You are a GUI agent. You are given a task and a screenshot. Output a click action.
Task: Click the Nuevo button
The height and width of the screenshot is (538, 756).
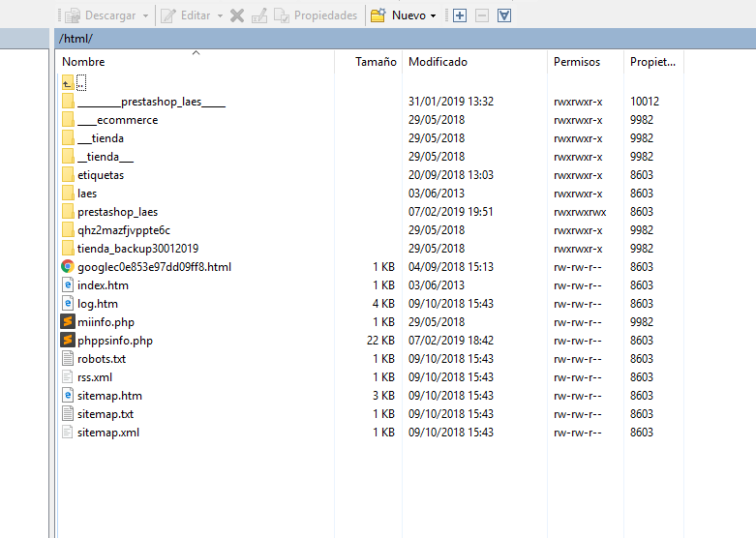click(398, 15)
